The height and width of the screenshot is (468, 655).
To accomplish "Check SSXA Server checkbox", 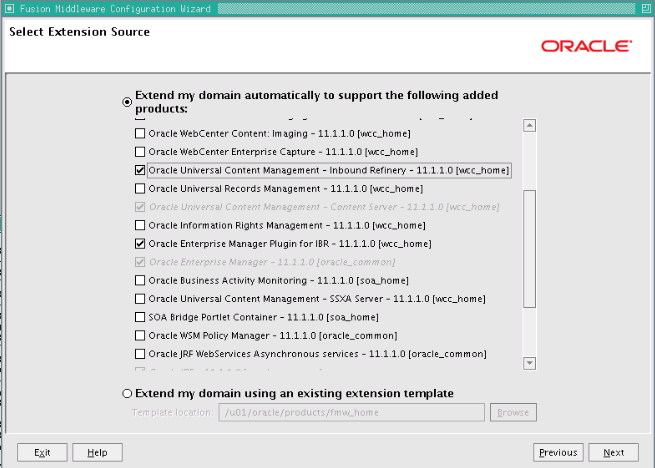I will click(x=140, y=299).
